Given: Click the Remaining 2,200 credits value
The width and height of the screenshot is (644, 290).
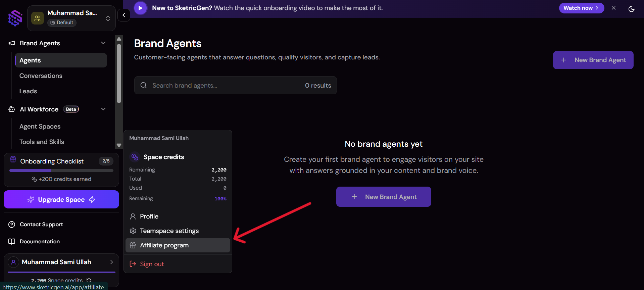Looking at the screenshot, I should click(219, 170).
